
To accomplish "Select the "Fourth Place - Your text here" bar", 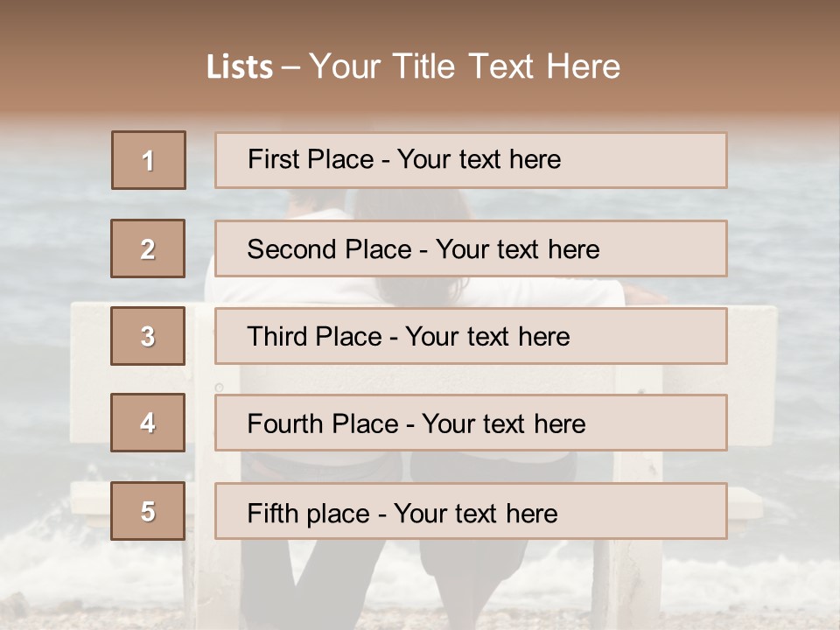I will [x=471, y=423].
